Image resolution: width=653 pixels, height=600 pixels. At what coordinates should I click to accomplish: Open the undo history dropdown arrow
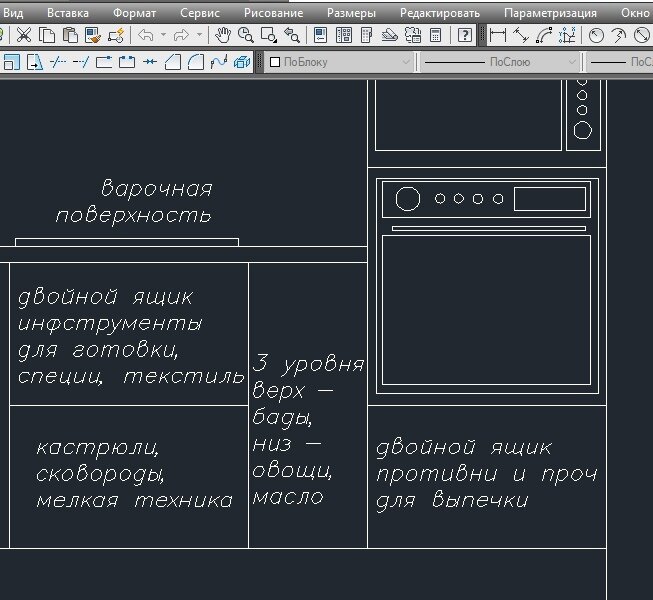(x=164, y=35)
